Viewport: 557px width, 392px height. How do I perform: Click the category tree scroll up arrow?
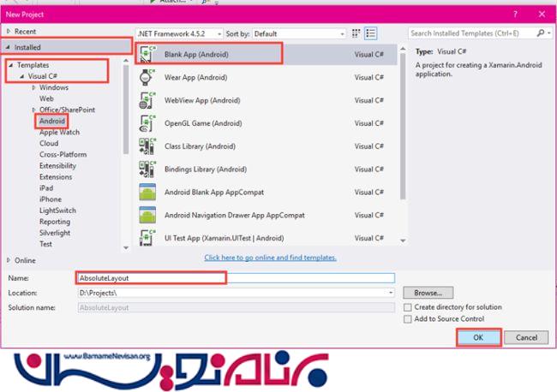pos(126,61)
